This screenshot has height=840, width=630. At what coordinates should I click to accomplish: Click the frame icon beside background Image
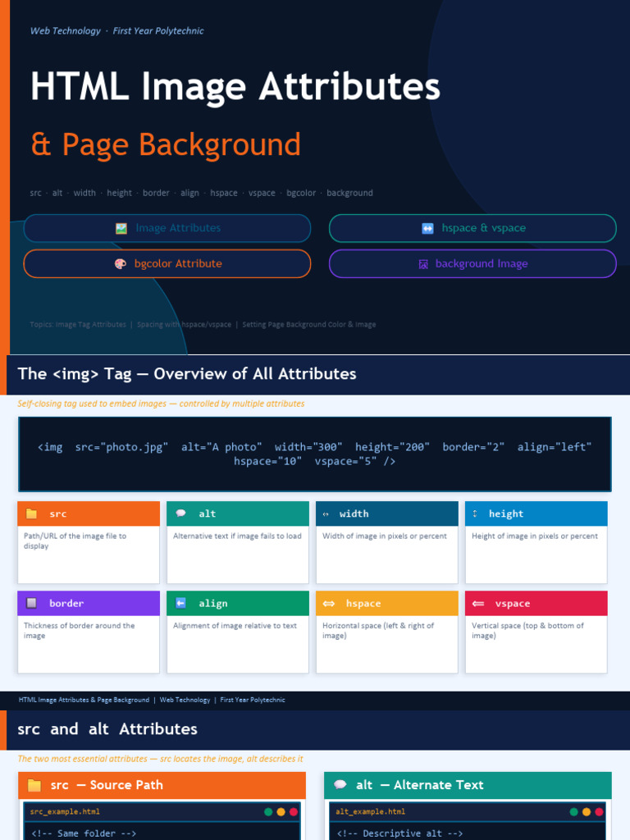pos(423,264)
